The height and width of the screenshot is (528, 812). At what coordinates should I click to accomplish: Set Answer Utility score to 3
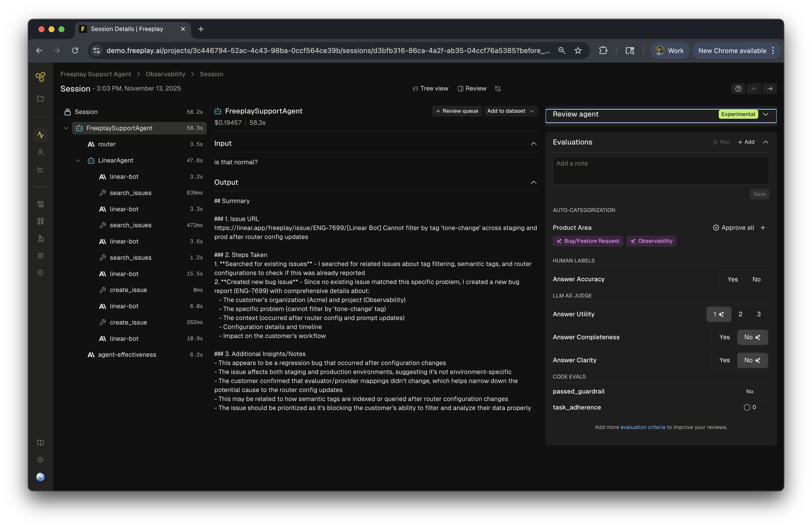758,314
